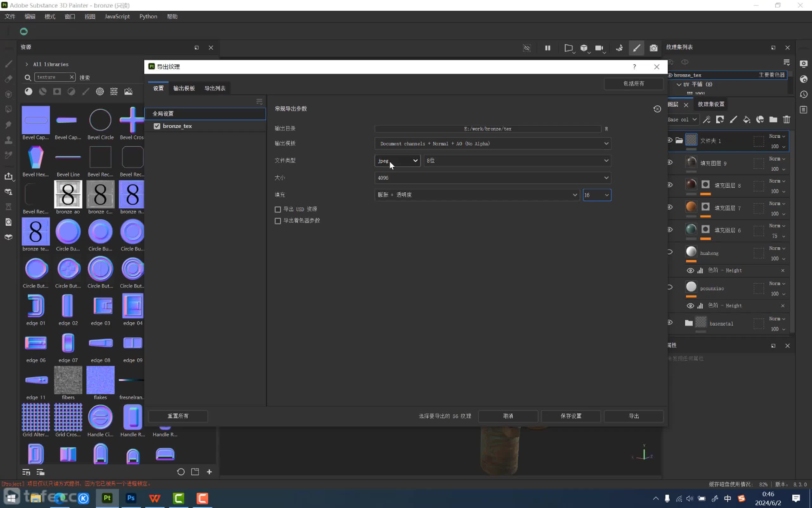Click the 导出 button
The height and width of the screenshot is (508, 812).
633,416
